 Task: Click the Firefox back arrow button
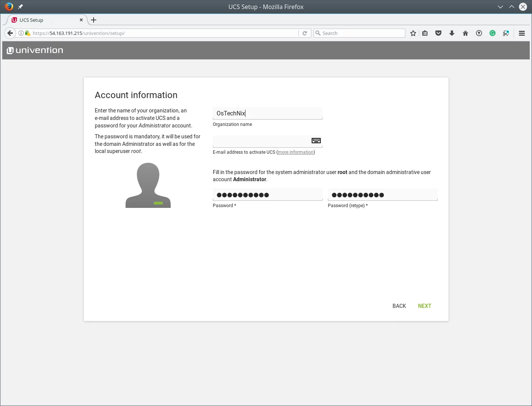pyautogui.click(x=10, y=33)
